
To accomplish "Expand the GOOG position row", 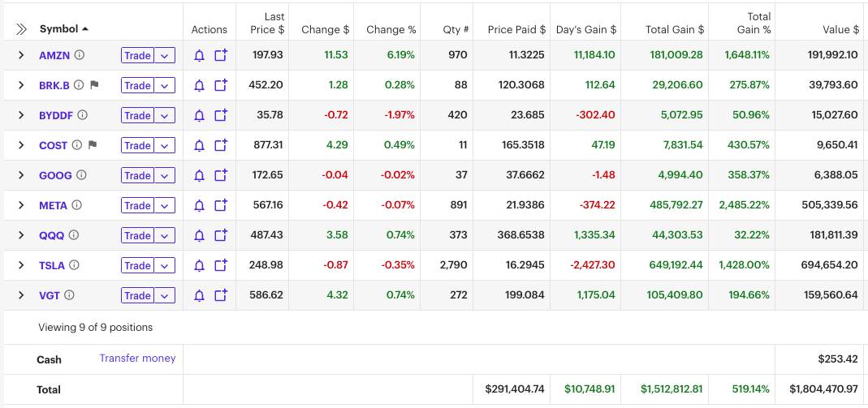I will tap(21, 175).
